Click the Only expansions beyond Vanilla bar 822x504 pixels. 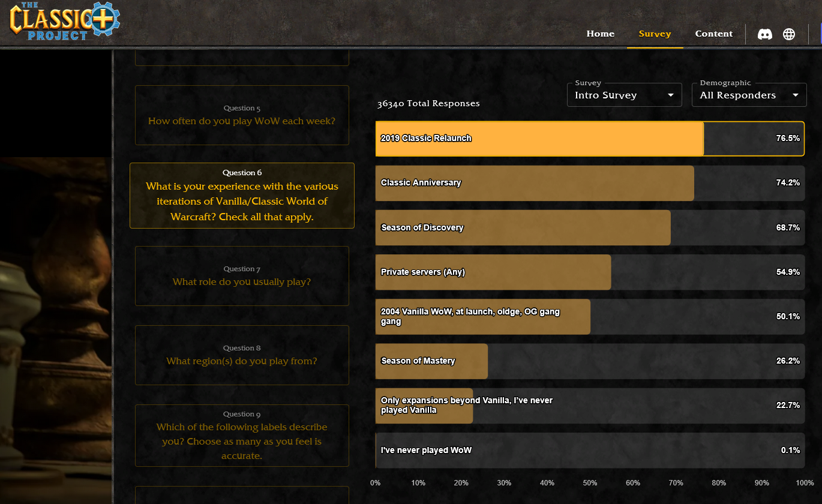(590, 406)
